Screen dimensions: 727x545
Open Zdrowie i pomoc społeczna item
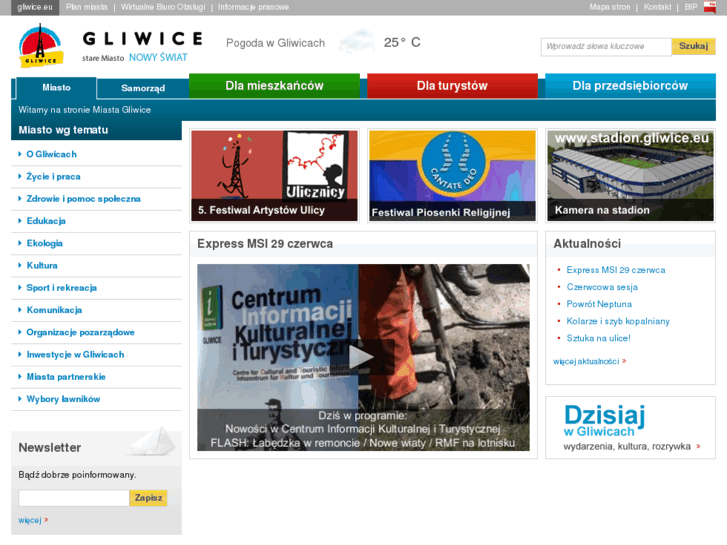pos(83,199)
